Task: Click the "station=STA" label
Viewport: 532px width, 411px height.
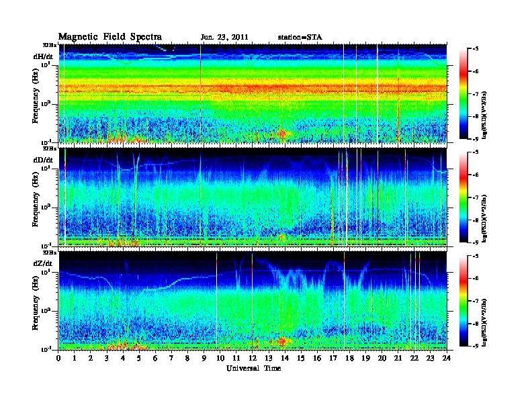Action: [300, 38]
